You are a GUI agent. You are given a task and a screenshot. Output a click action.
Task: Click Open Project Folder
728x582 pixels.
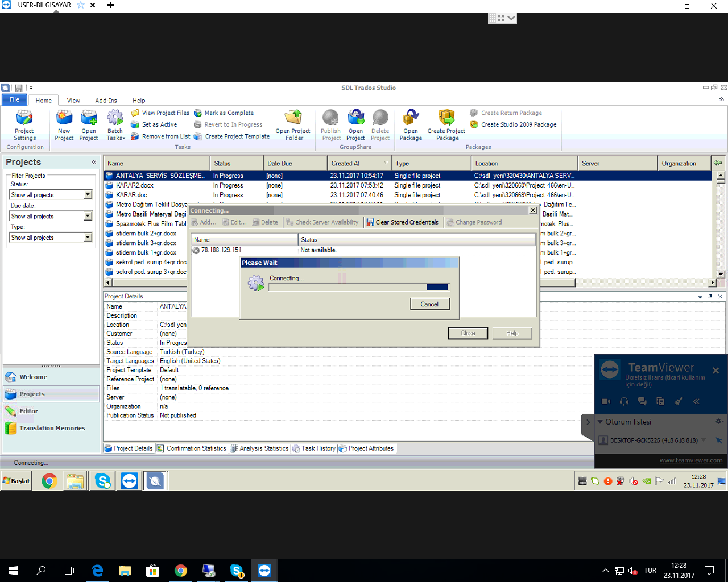[x=293, y=125]
